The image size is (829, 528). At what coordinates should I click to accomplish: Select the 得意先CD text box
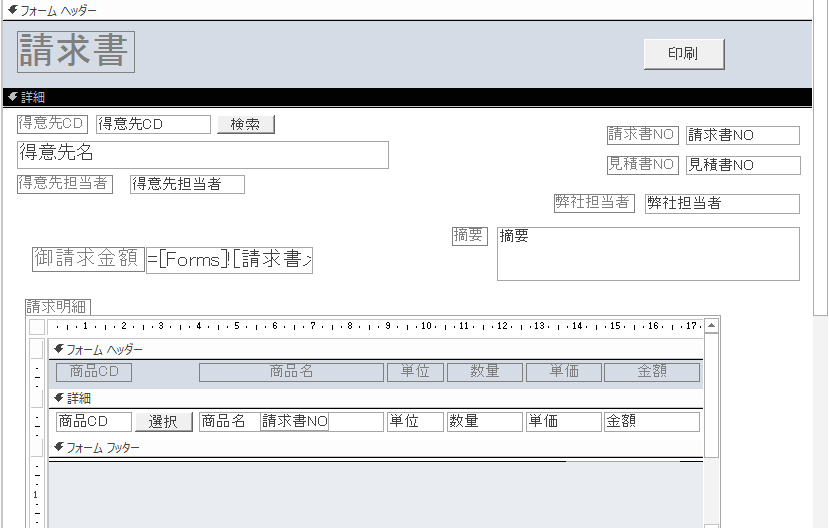153,124
